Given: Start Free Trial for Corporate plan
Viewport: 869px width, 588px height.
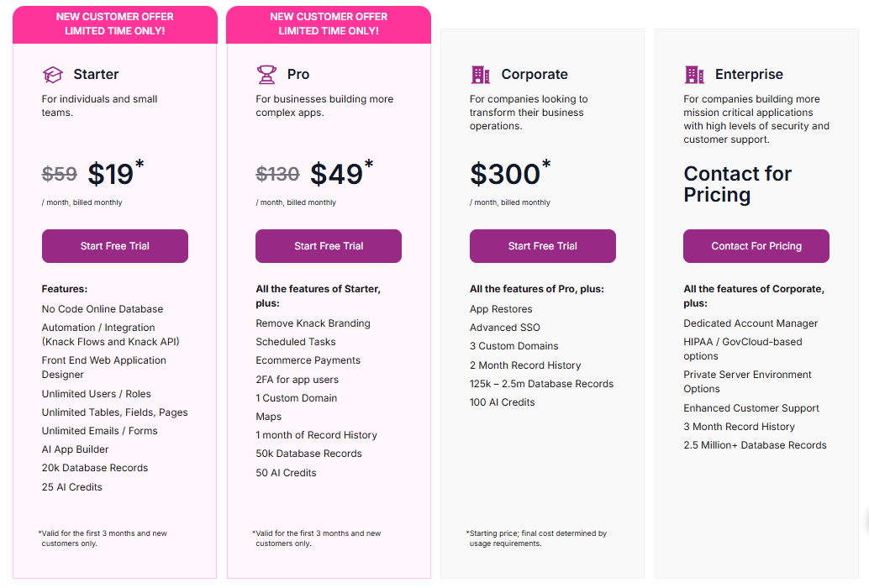Looking at the screenshot, I should pos(543,246).
